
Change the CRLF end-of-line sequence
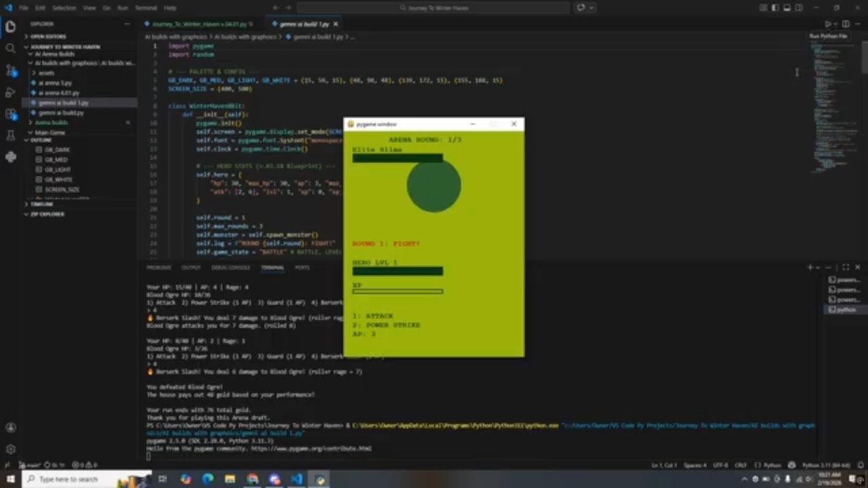pos(741,465)
